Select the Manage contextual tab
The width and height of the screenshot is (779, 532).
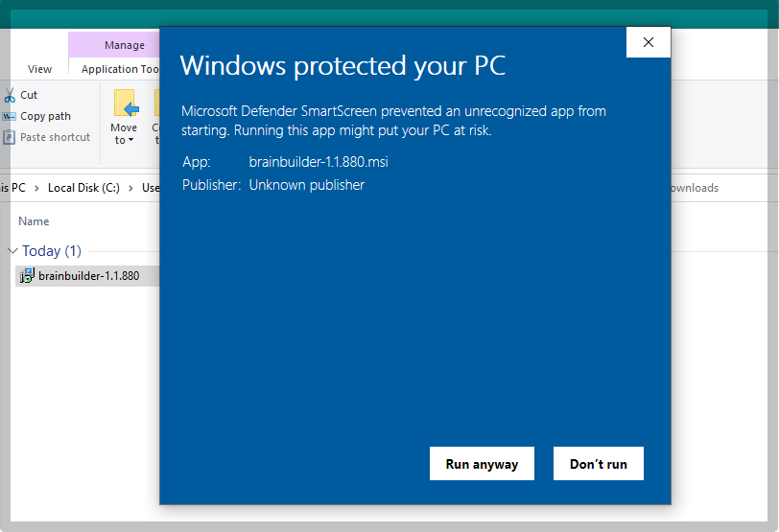click(x=124, y=45)
